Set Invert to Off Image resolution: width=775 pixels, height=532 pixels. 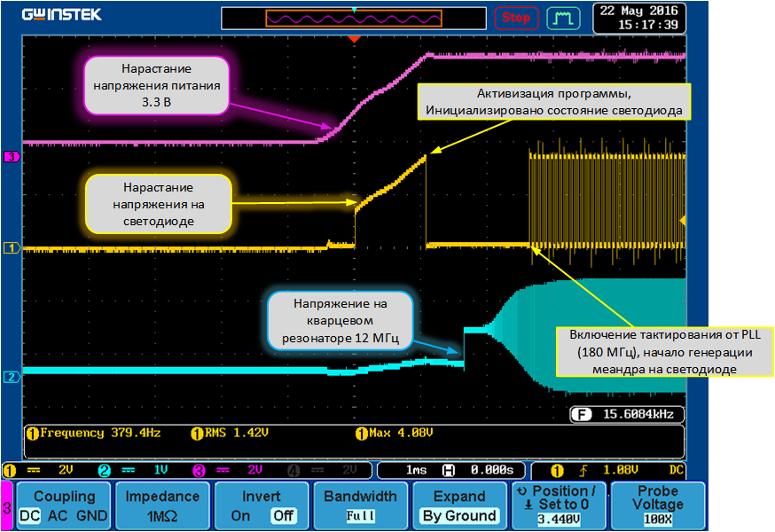tap(284, 516)
